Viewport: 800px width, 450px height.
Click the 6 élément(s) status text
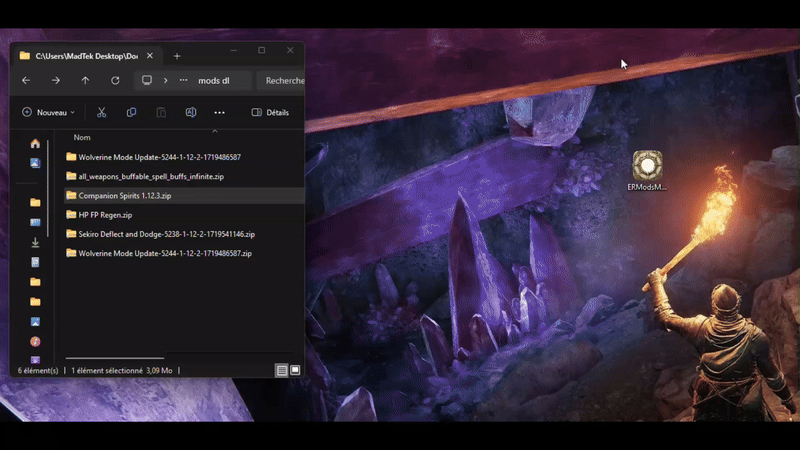point(38,370)
